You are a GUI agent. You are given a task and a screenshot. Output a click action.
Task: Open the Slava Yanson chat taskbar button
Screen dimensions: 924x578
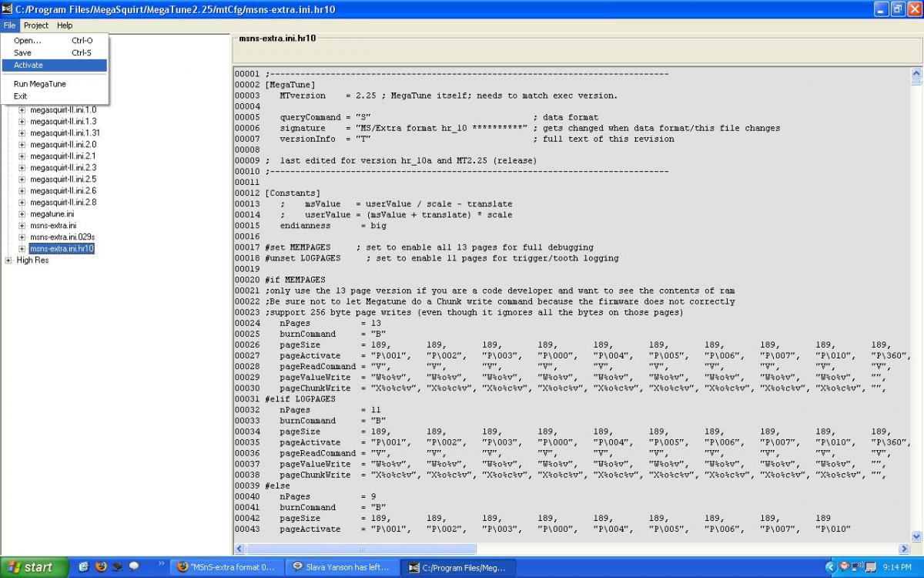(342, 567)
